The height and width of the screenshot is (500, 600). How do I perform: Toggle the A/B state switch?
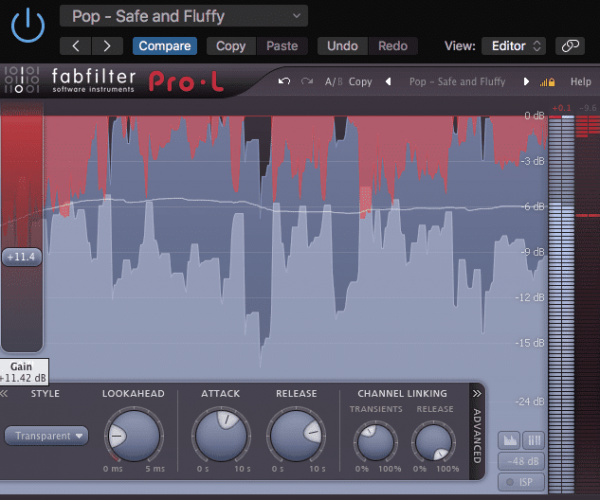(333, 81)
